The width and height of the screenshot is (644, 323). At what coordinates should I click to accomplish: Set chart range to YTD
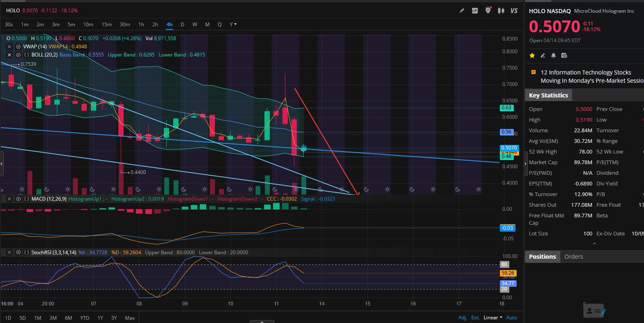coord(84,318)
